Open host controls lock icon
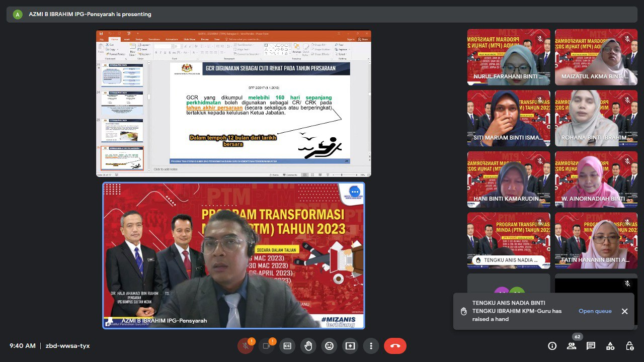 click(629, 346)
